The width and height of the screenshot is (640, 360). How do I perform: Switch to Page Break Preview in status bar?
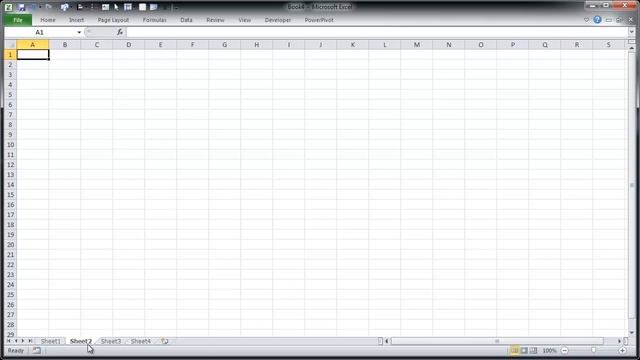point(533,350)
